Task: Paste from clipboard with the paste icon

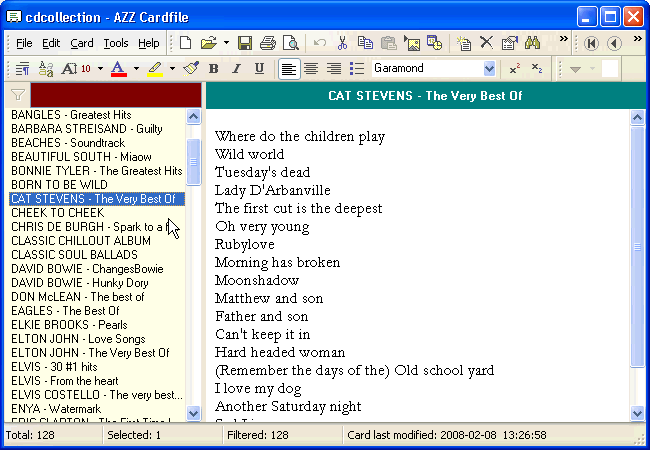Action: click(388, 43)
